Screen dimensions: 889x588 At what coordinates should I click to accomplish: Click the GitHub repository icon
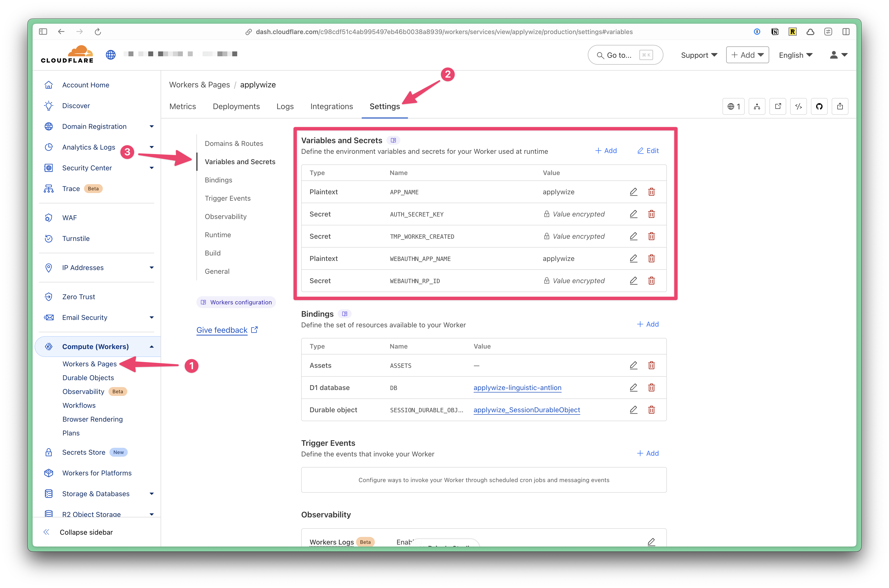pyautogui.click(x=819, y=106)
